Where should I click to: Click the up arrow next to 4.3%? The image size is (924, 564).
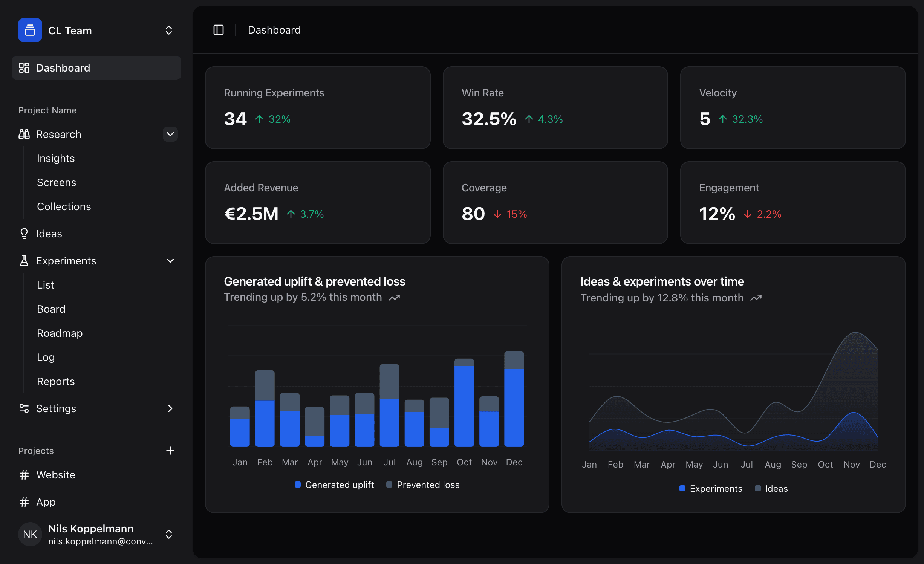click(x=529, y=119)
